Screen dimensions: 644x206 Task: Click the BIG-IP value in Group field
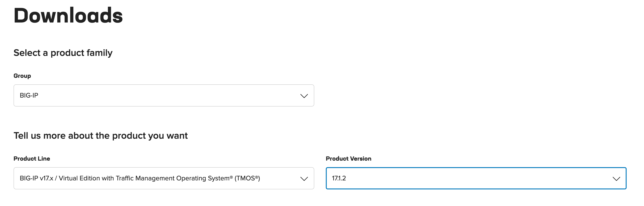[x=29, y=95]
